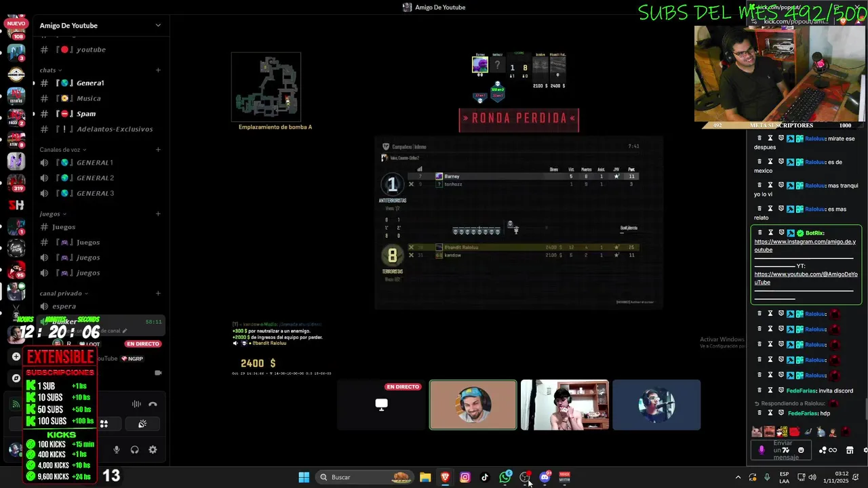The height and width of the screenshot is (488, 868).
Task: Open the activities button in voice panel
Action: click(x=104, y=424)
